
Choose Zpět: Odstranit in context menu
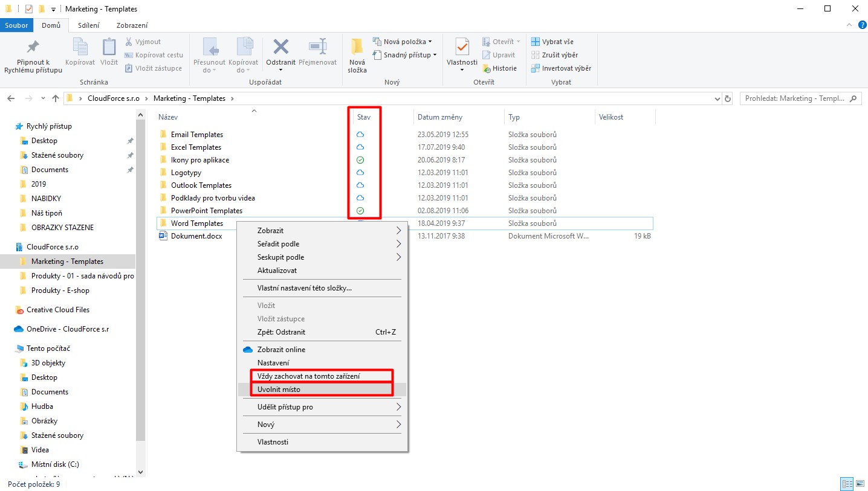[323, 332]
